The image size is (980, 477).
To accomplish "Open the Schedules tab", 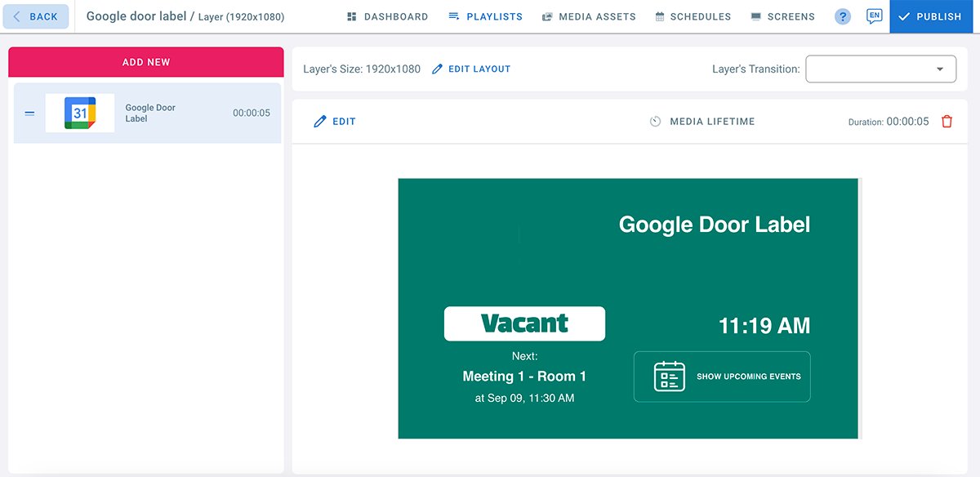I will [x=693, y=16].
